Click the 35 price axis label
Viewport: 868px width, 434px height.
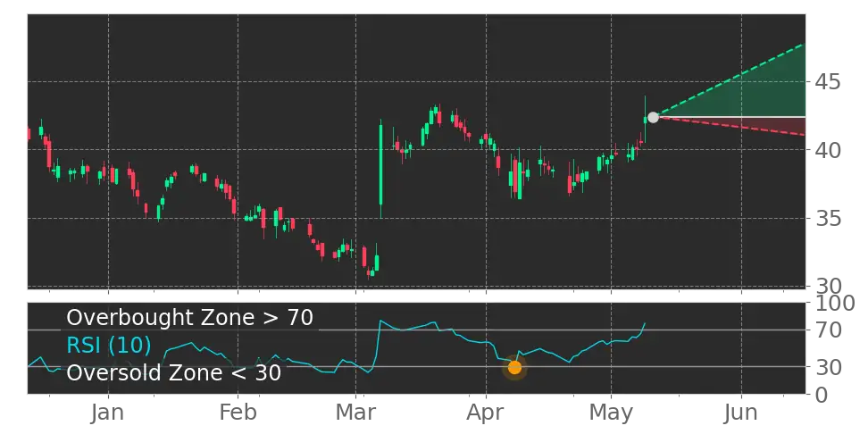click(828, 219)
